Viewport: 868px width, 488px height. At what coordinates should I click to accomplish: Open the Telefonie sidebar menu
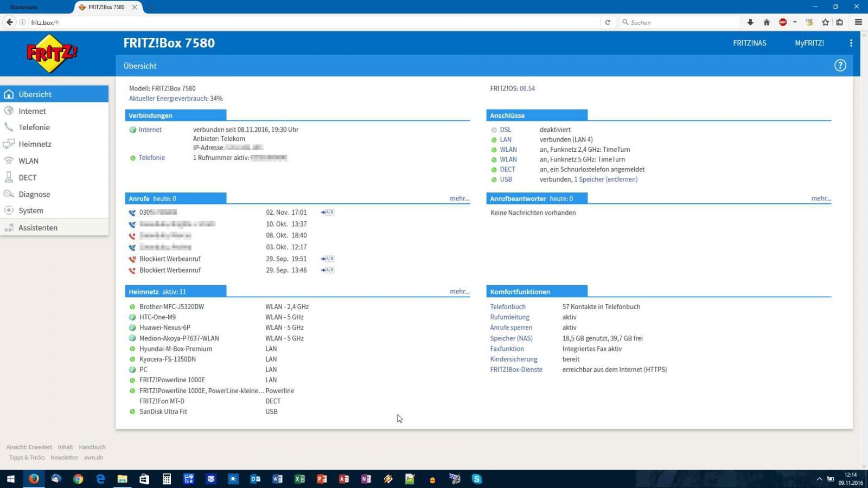point(54,127)
